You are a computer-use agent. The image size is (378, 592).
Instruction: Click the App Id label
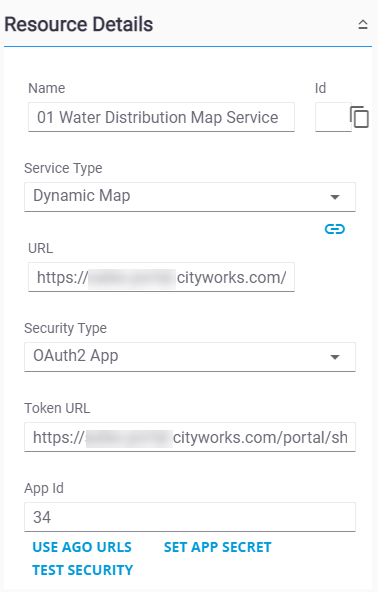point(44,488)
